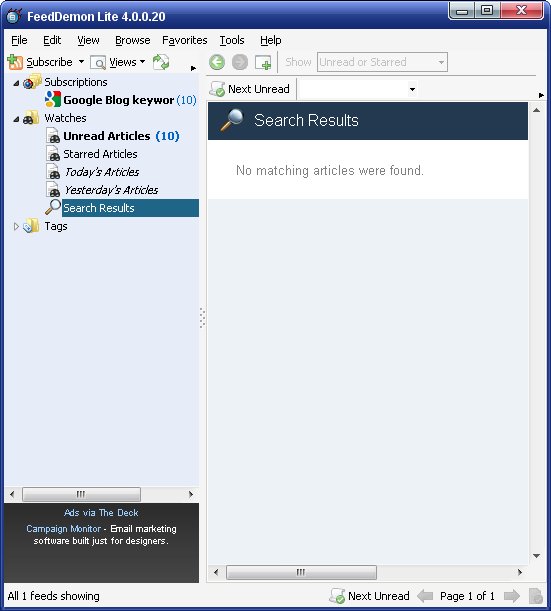This screenshot has width=551, height=611.
Task: Click sidebar scroll left arrow
Action: click(x=12, y=494)
